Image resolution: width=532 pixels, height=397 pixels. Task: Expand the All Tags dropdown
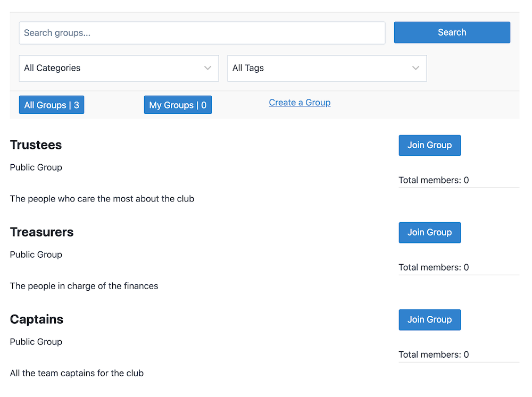pyautogui.click(x=327, y=68)
